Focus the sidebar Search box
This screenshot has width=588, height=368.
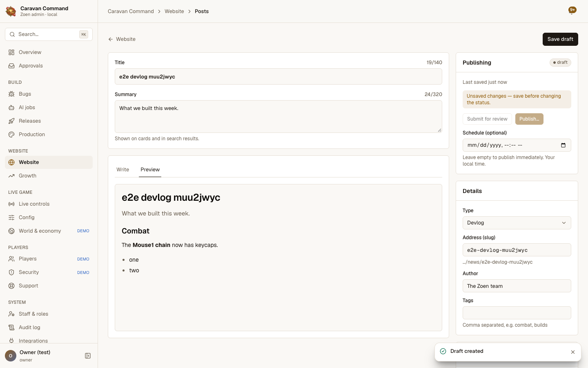(49, 34)
